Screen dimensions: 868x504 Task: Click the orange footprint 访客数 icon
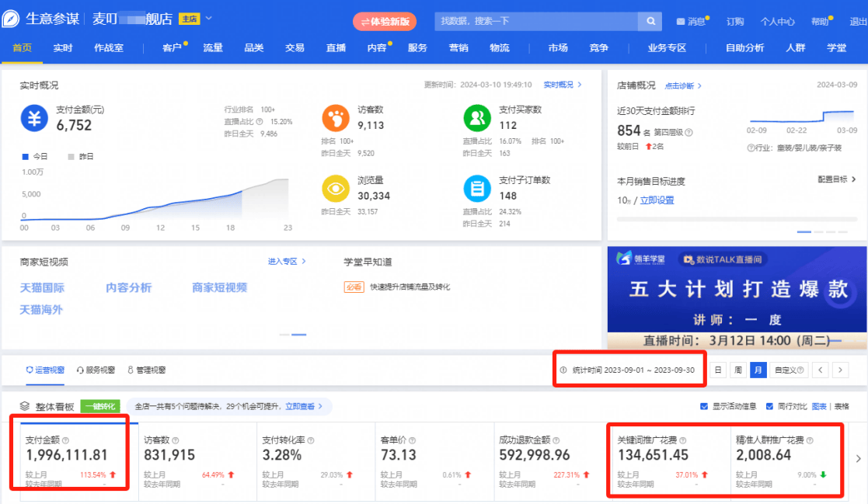[336, 118]
